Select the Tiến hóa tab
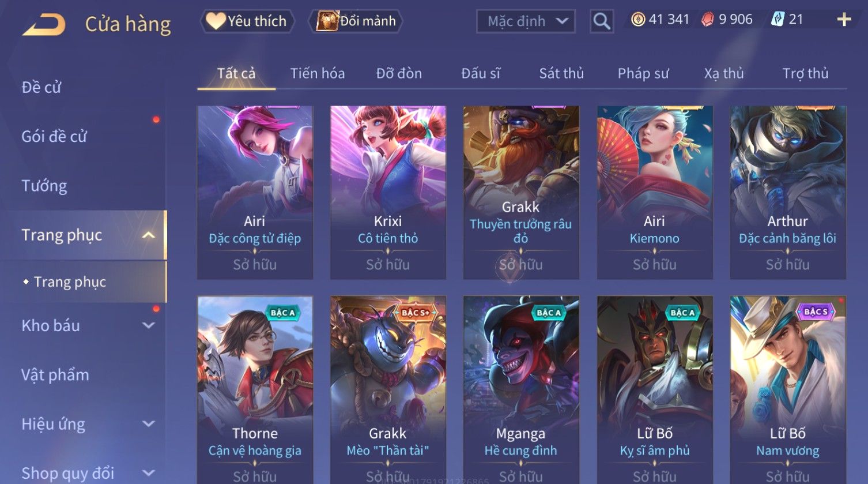Viewport: 868px width, 484px height. (318, 74)
